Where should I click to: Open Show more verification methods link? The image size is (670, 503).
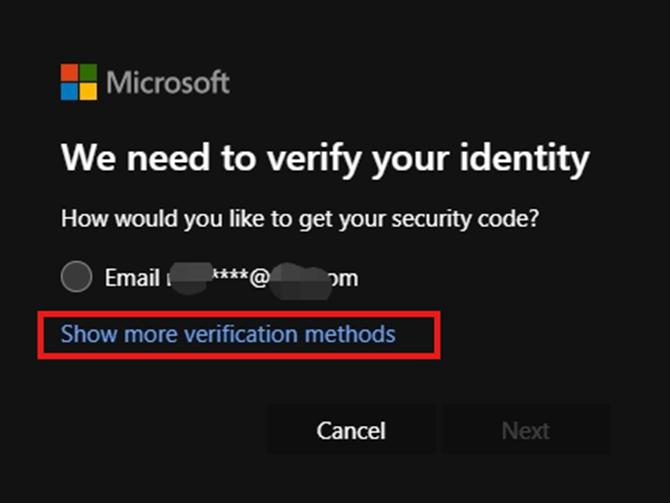tap(228, 334)
